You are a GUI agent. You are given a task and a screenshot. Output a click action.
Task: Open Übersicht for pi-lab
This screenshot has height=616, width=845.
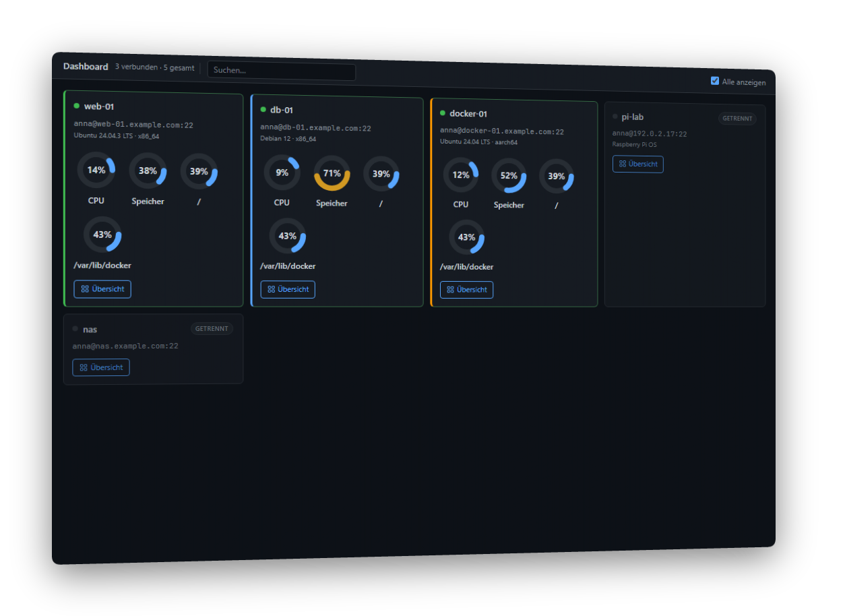pyautogui.click(x=637, y=164)
